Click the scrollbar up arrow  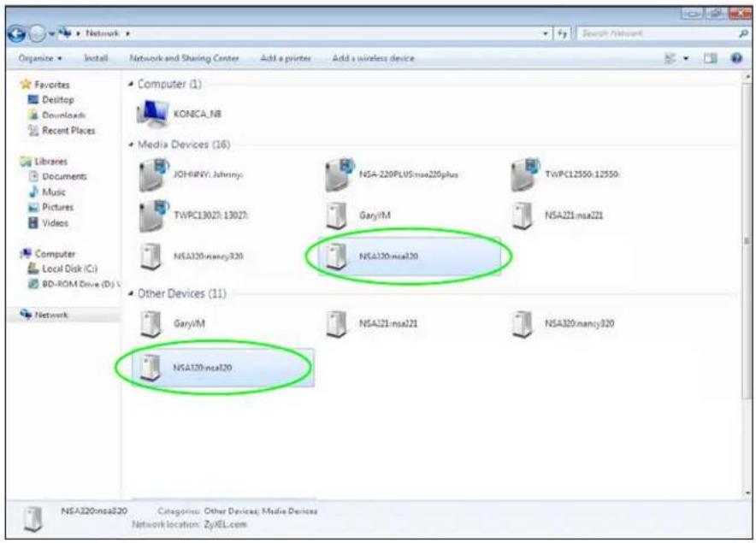tap(747, 76)
